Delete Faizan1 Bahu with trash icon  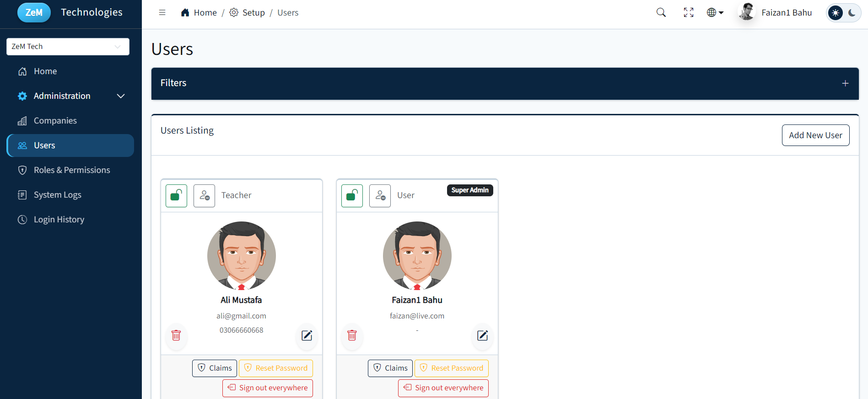(352, 335)
